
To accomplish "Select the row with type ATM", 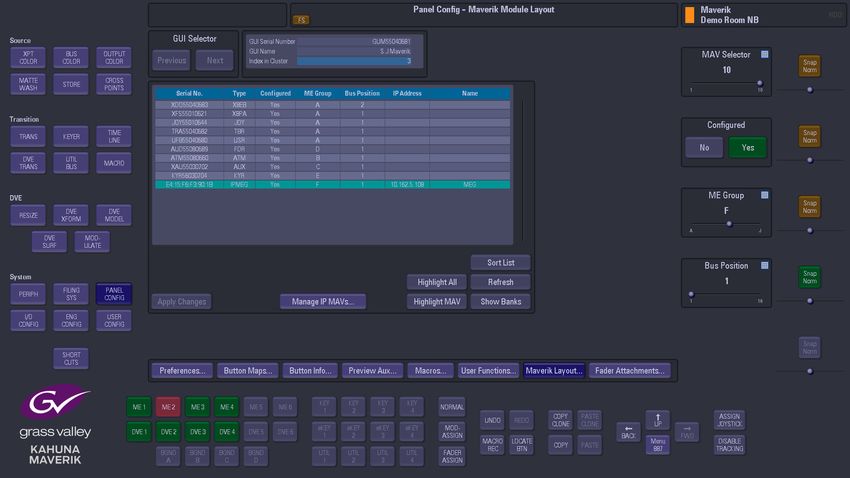I will 332,158.
